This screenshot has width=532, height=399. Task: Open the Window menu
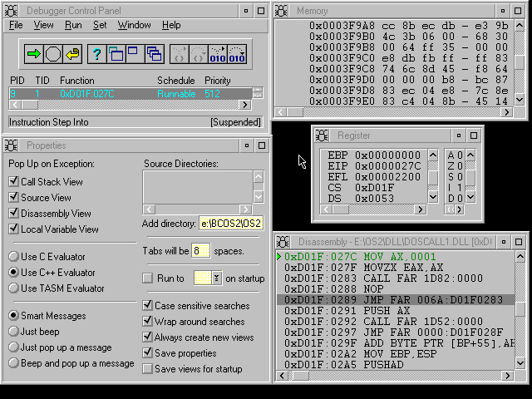pos(134,25)
